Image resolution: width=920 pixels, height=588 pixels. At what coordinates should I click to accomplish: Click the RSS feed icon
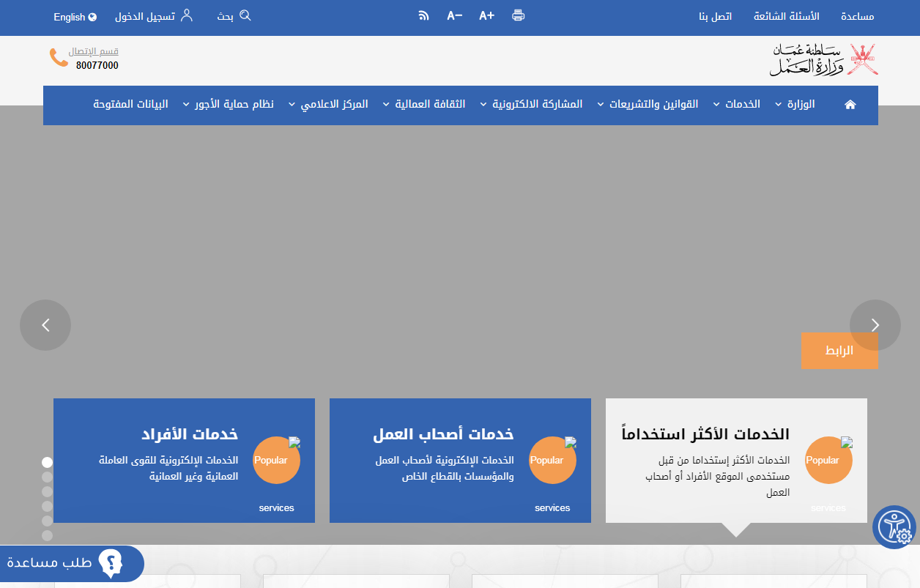(x=423, y=15)
